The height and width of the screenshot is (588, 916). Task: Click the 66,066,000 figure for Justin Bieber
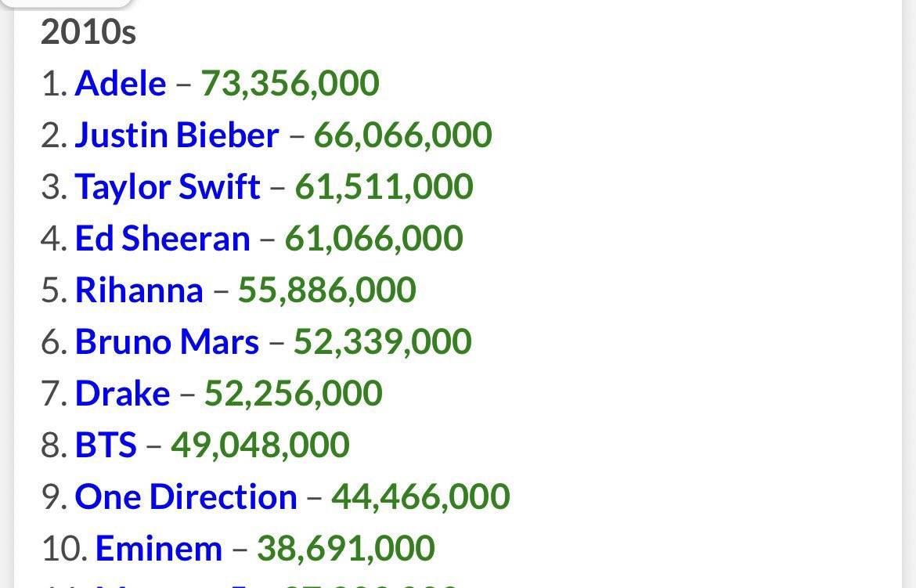click(x=403, y=135)
